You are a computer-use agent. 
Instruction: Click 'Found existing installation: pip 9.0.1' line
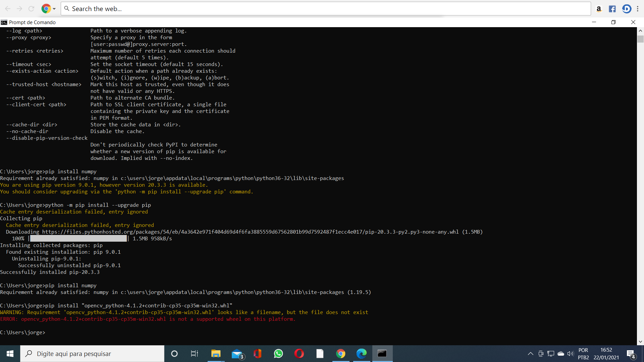pos(63,252)
